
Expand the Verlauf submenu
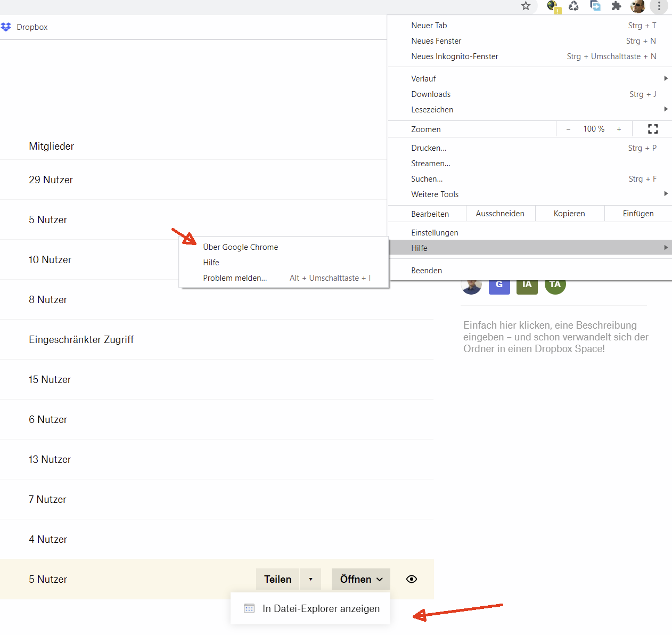(x=530, y=79)
